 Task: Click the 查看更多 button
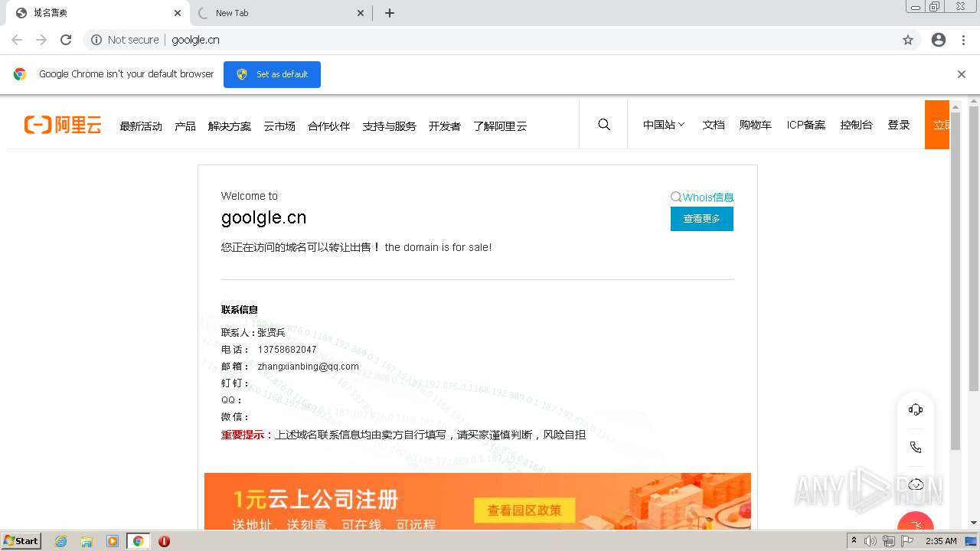point(702,219)
